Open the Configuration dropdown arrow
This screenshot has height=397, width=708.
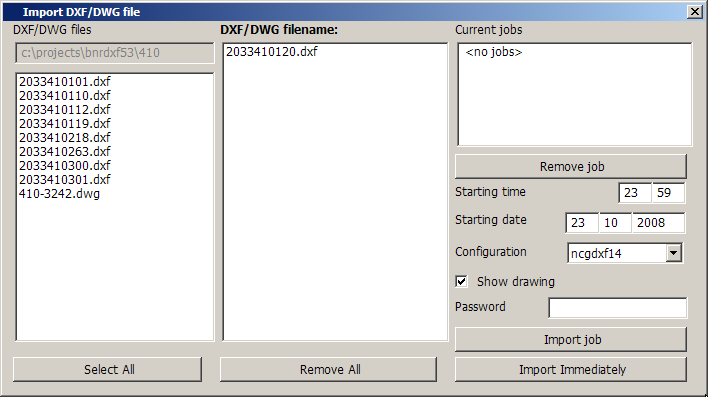(x=673, y=253)
